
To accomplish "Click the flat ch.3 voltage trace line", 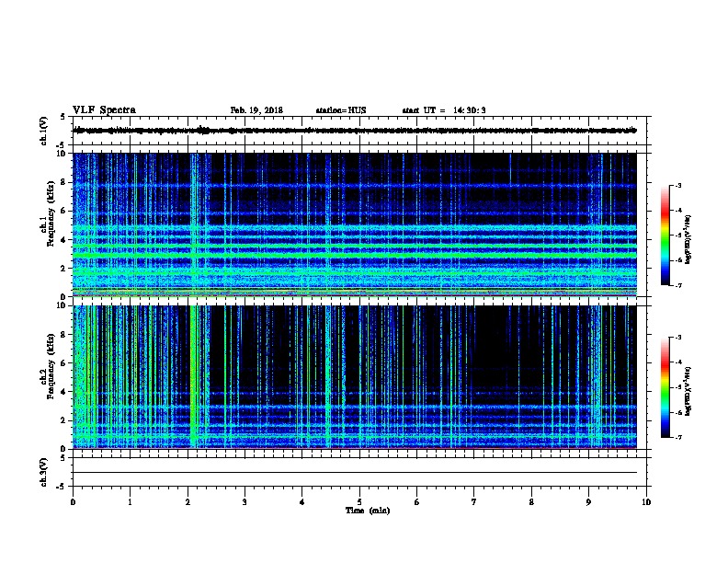I will (355, 473).
